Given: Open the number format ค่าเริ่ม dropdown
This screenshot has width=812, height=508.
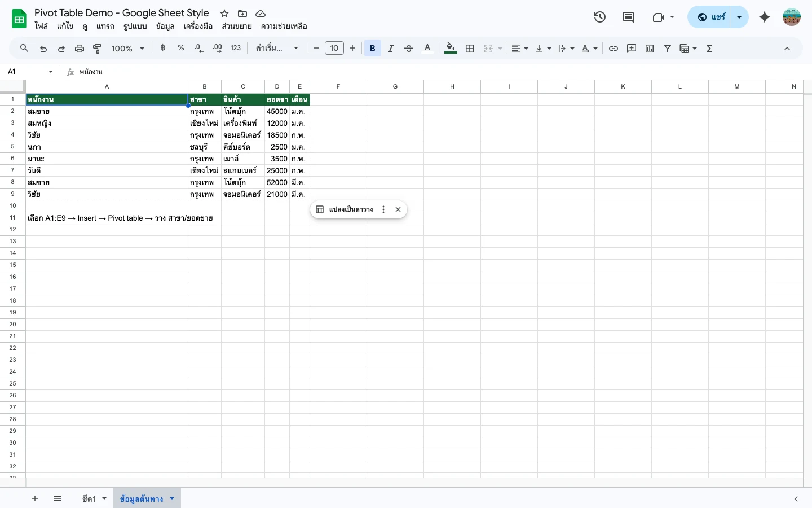Looking at the screenshot, I should [x=277, y=48].
